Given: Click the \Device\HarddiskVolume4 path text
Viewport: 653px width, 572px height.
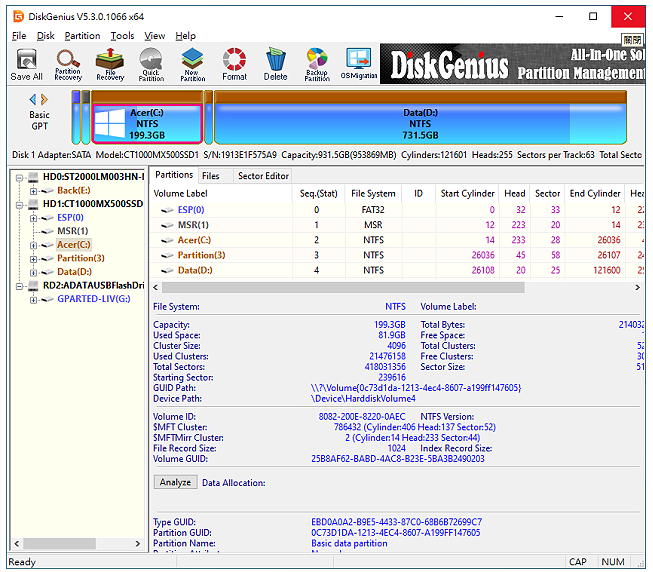Looking at the screenshot, I should 363,399.
